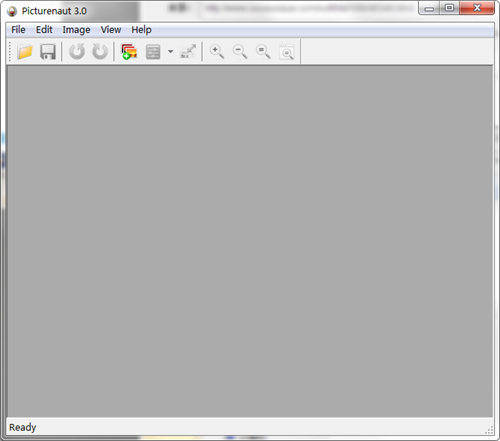This screenshot has height=441, width=500.
Task: Open the Edit menu
Action: [x=44, y=30]
